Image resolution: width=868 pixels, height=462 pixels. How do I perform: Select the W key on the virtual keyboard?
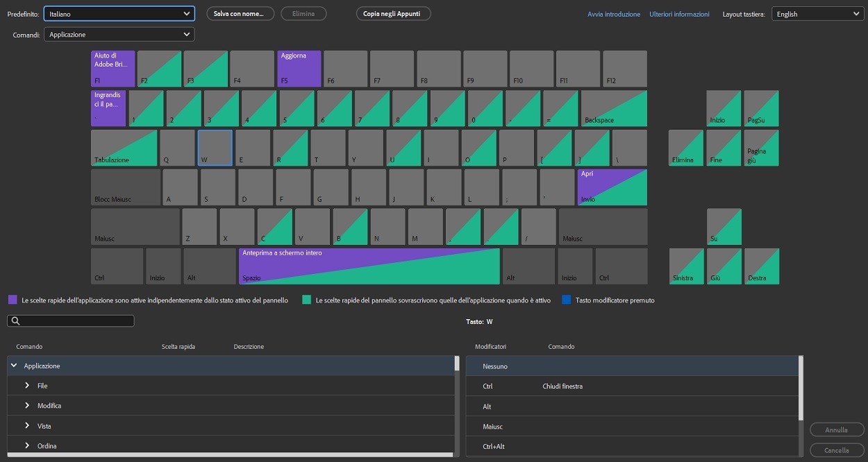pos(215,147)
